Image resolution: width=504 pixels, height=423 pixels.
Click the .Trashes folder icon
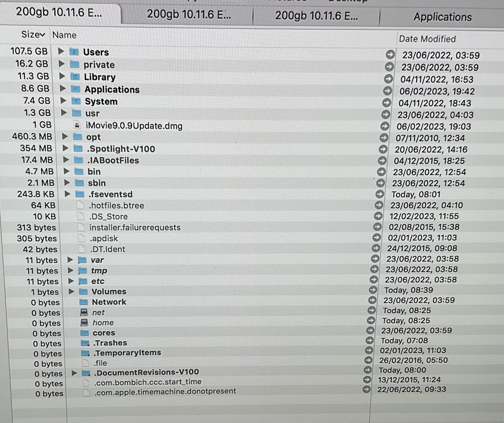coord(85,343)
